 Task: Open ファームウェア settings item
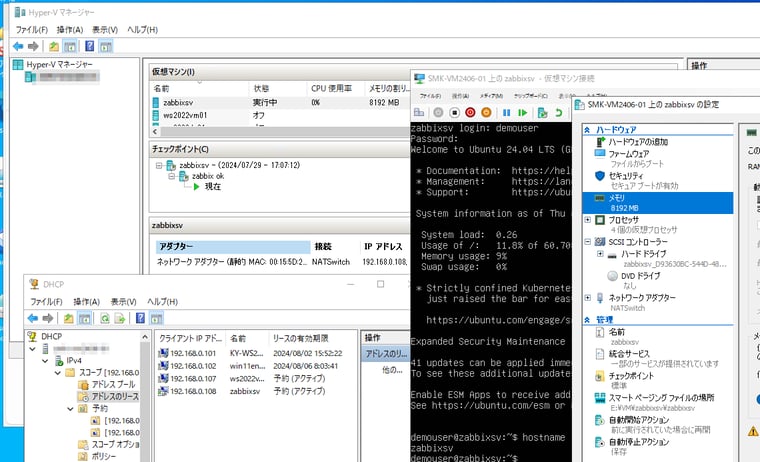tap(629, 154)
